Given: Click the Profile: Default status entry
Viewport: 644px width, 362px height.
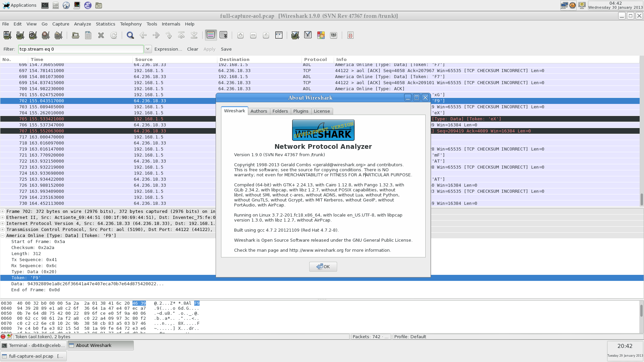Looking at the screenshot, I should pyautogui.click(x=410, y=337).
